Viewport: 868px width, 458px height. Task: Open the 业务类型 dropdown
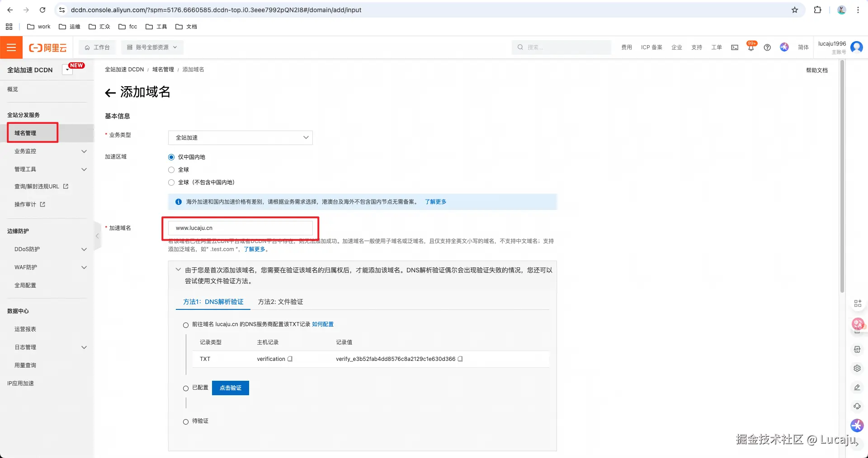point(240,138)
